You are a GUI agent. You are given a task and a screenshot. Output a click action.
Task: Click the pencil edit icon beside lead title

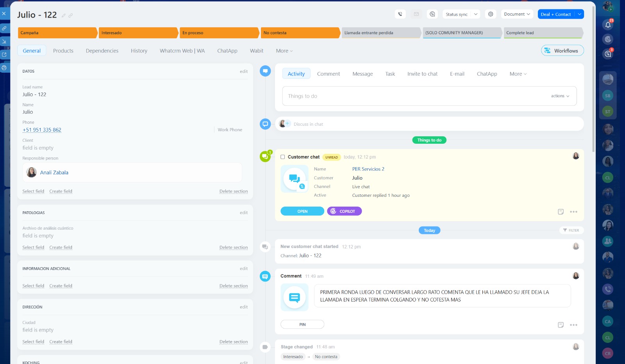coord(64,16)
